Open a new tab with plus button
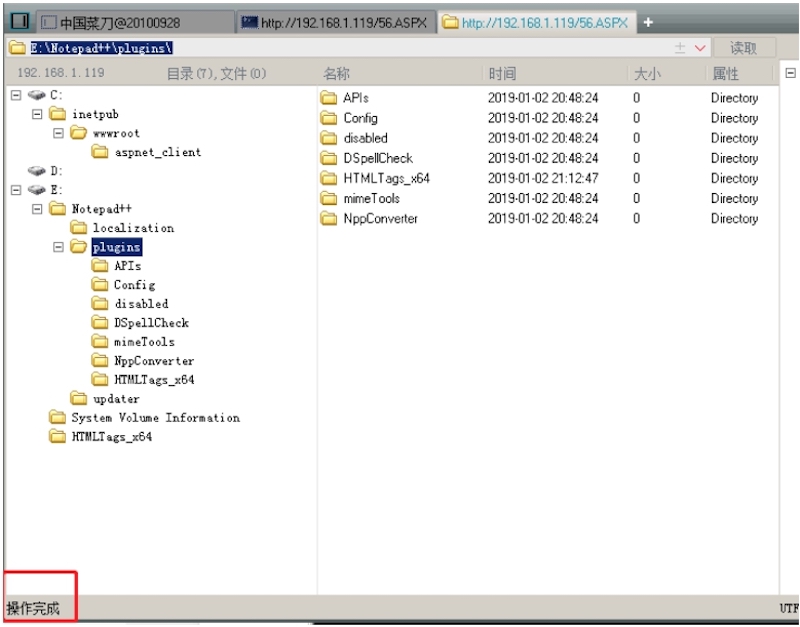 pos(648,22)
